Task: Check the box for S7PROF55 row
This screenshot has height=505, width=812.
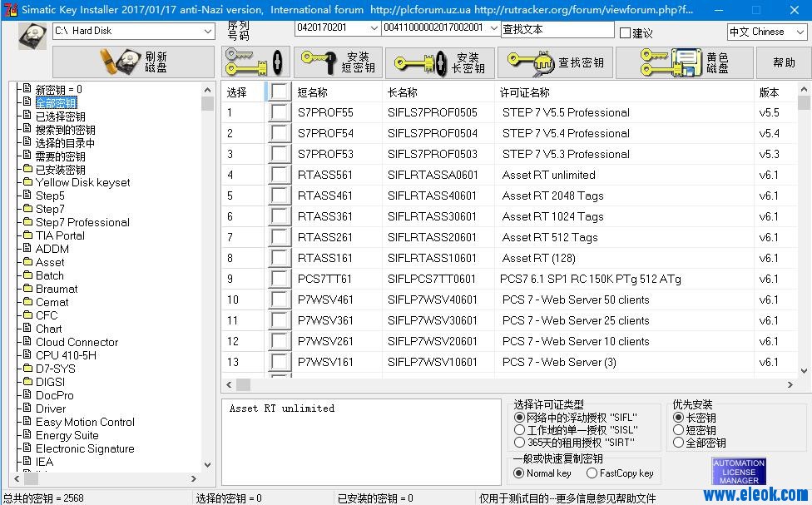Action: coord(280,112)
